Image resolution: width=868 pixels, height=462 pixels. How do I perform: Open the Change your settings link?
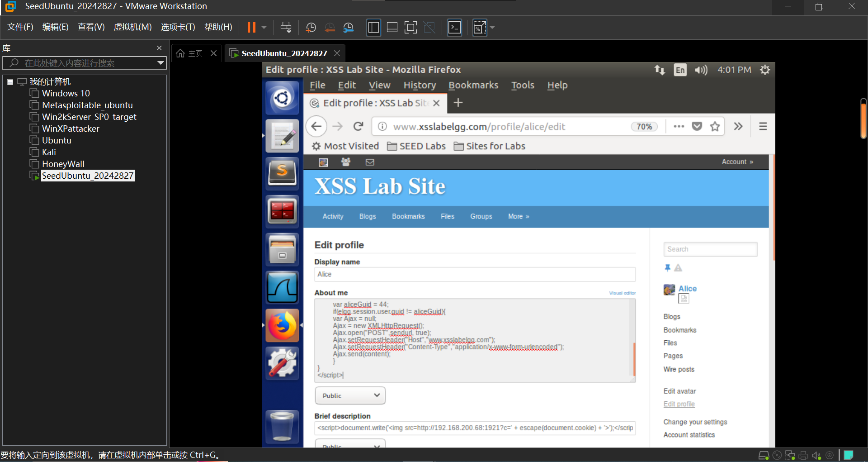[x=695, y=422]
